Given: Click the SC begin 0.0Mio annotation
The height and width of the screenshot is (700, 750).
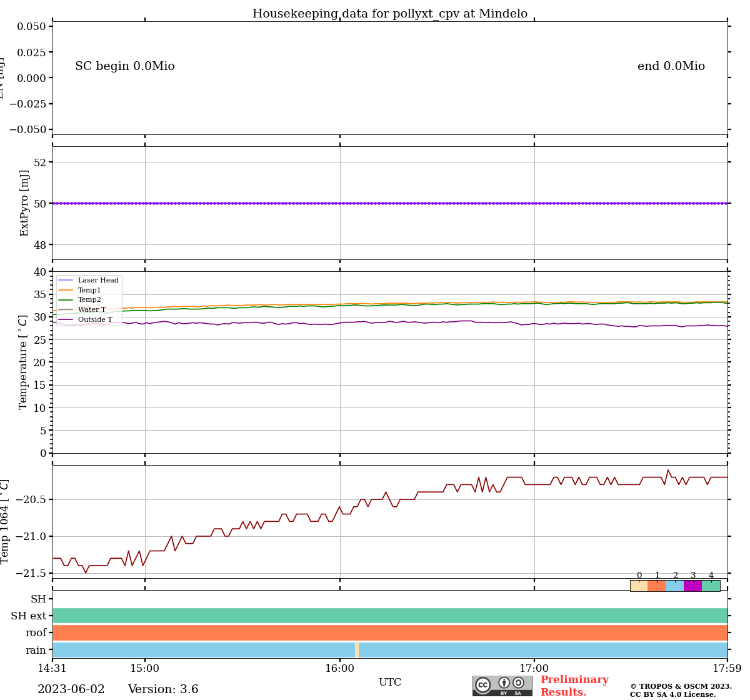Looking at the screenshot, I should tap(125, 66).
